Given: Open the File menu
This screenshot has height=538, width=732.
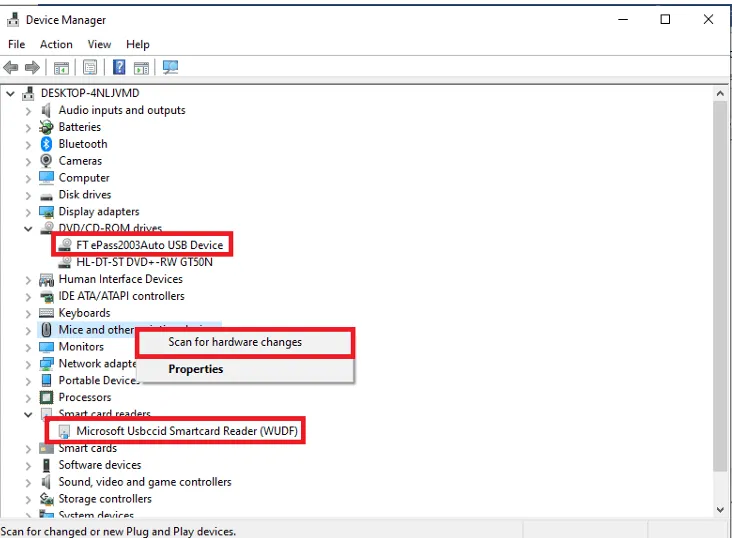Looking at the screenshot, I should (x=16, y=44).
